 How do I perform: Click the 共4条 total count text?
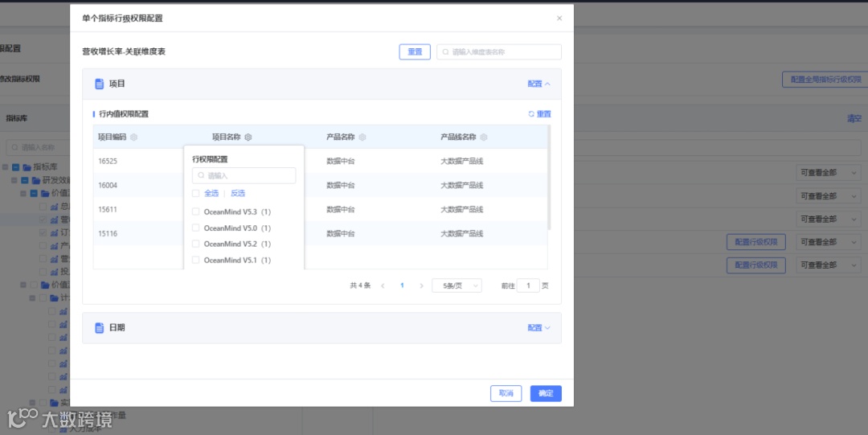360,286
